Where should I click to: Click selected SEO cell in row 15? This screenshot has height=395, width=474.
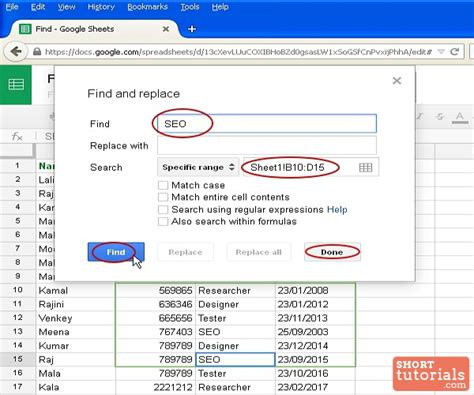click(x=235, y=359)
